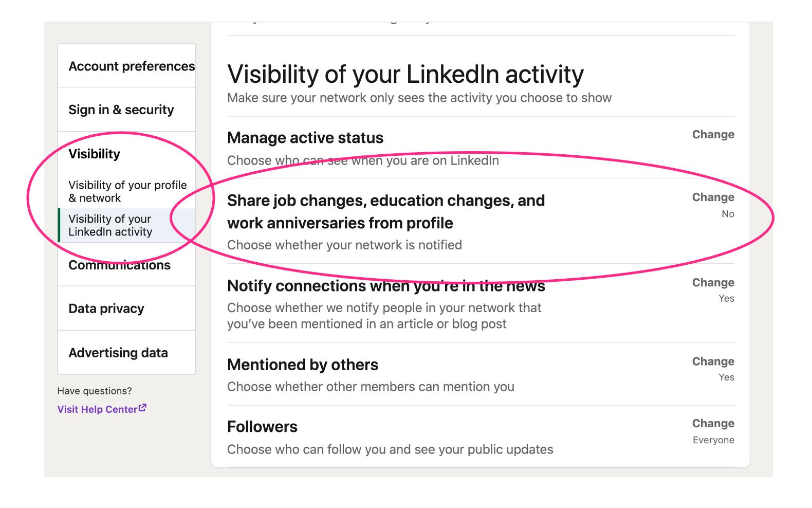This screenshot has height=508, width=812.
Task: Click the external link icon beside Visit Help Center
Action: [x=143, y=408]
